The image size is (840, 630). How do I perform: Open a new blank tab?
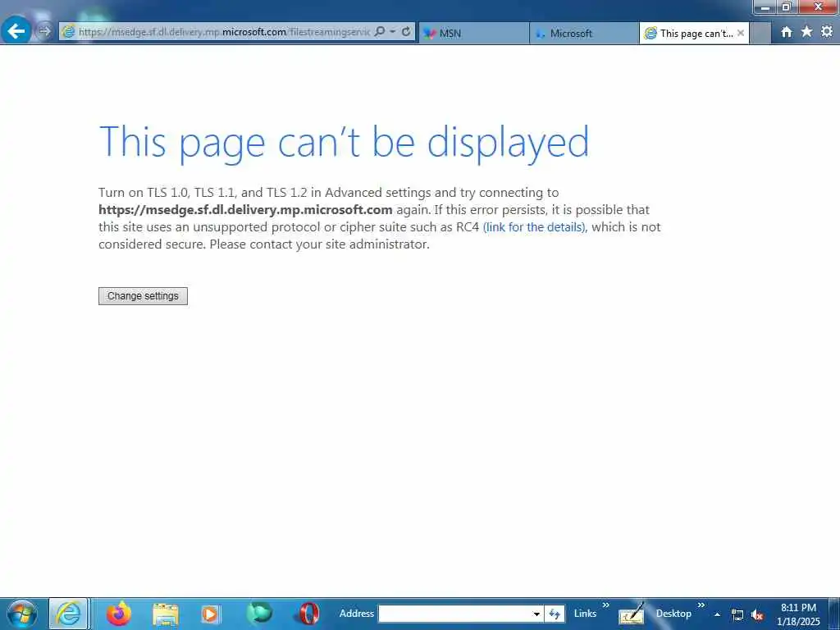(x=760, y=33)
